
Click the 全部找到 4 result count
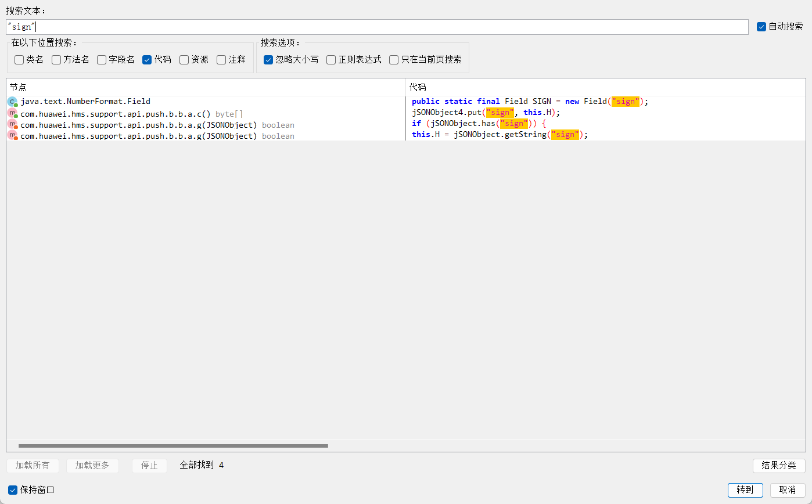click(202, 465)
